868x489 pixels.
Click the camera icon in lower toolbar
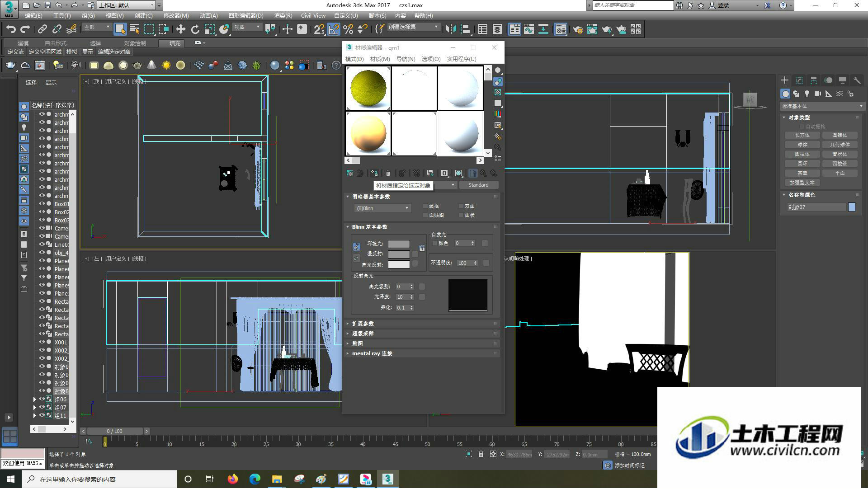pyautogui.click(x=75, y=66)
